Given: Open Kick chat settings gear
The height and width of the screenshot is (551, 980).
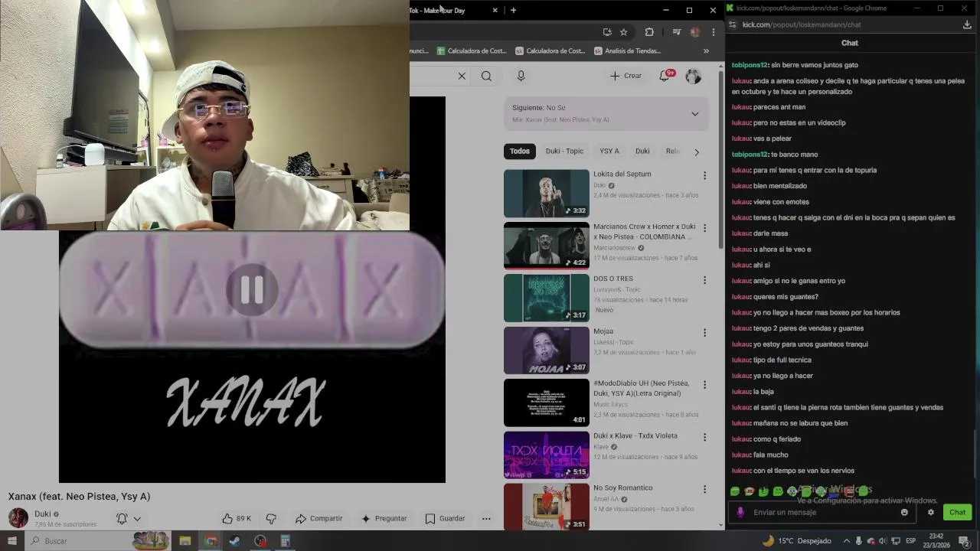Looking at the screenshot, I should [931, 512].
